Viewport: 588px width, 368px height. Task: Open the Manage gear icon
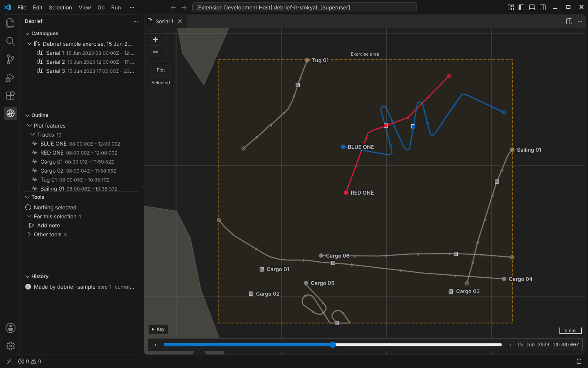coord(11,346)
